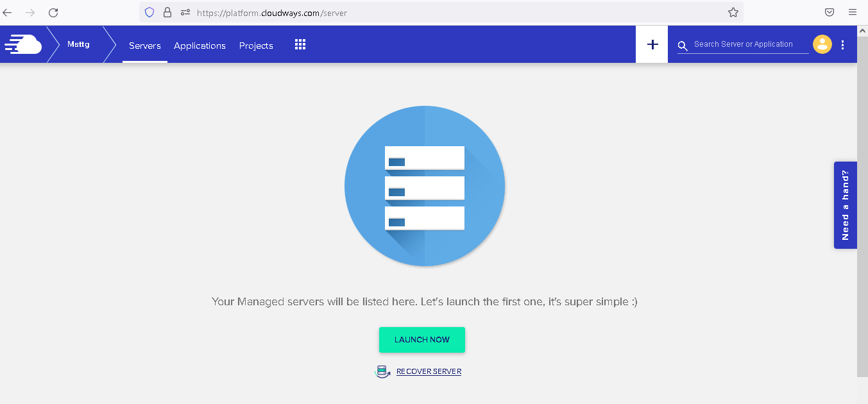Click the Cloudways cloud logo

pos(24,45)
